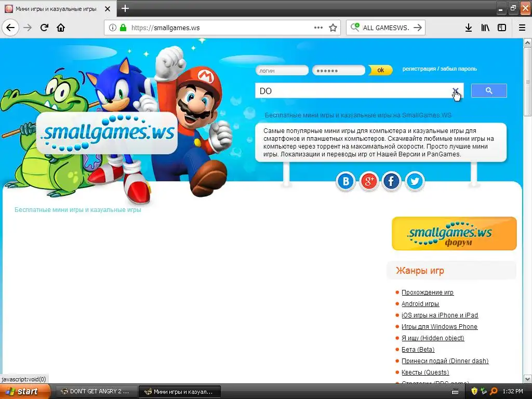
Task: Click Бесплатные мини игры на SmallGames.WS heading
Action: (x=358, y=115)
